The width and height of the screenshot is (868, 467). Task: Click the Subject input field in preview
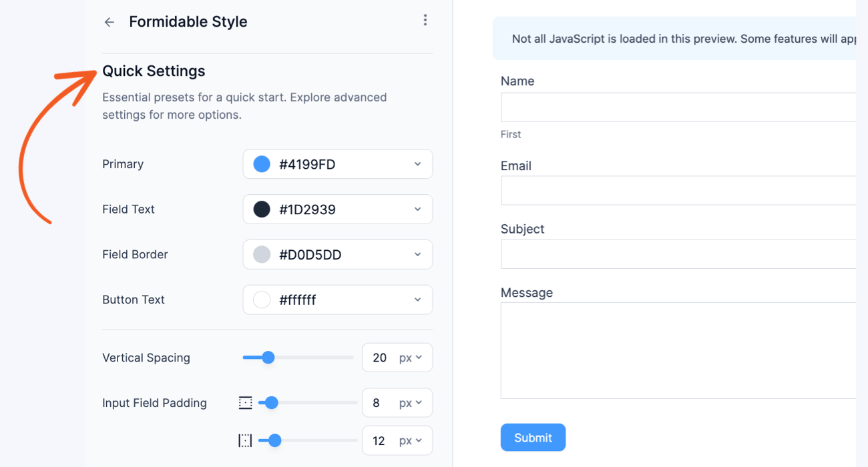(678, 254)
